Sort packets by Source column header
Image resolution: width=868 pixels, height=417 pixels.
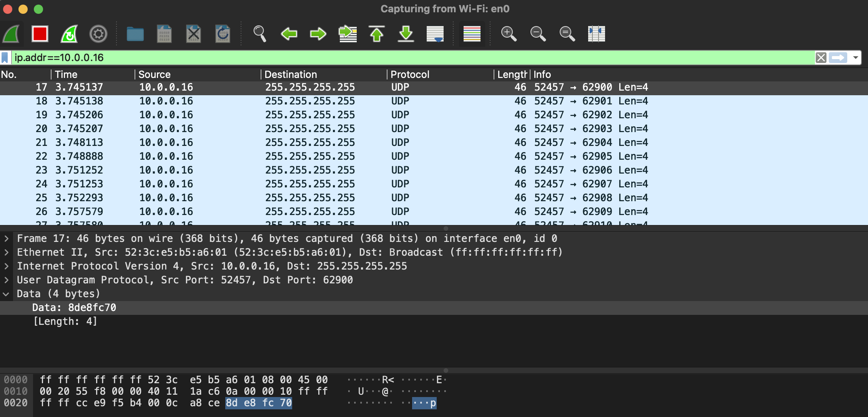tap(155, 74)
